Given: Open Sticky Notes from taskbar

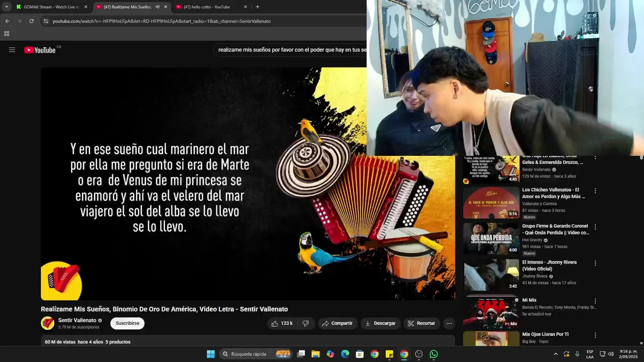Looking at the screenshot, I should pos(389,354).
